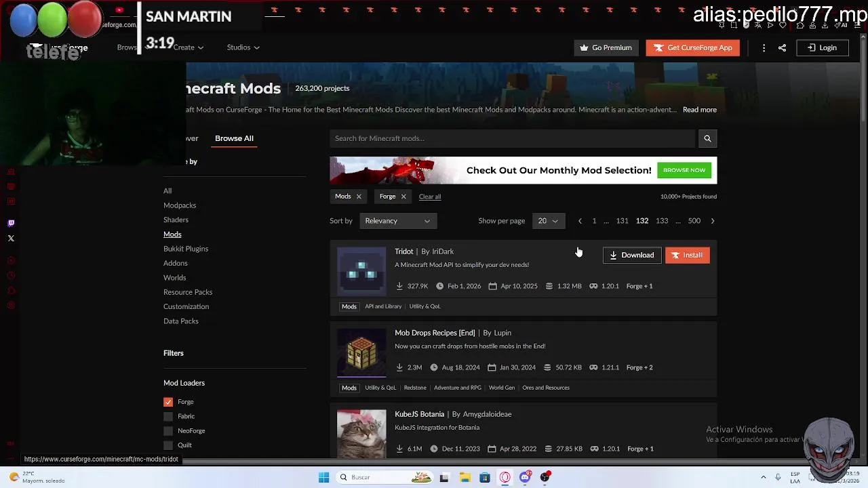Open Mob Drops Recipes [End] title

(435, 333)
